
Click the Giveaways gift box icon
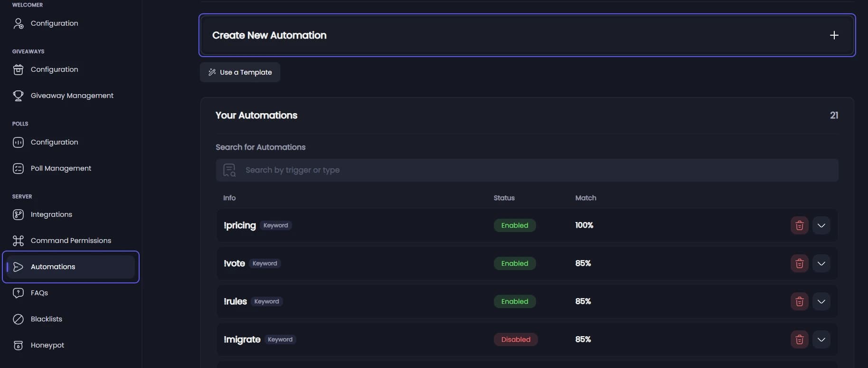point(18,69)
